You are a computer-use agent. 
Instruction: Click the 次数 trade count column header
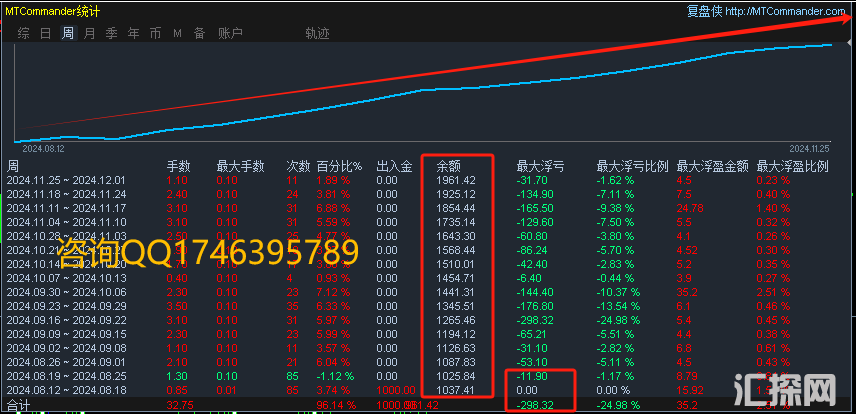298,166
